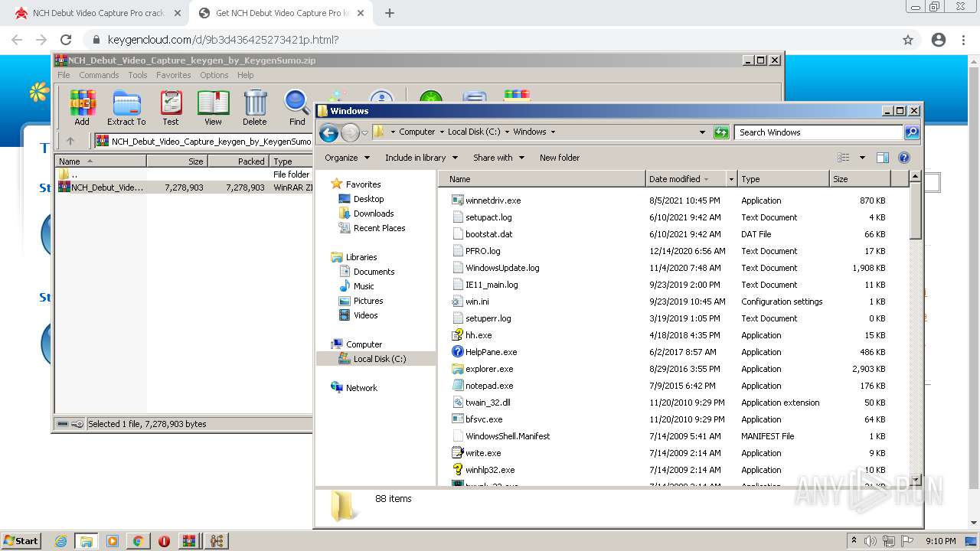Sort files by the Size column in Explorer

click(860, 179)
